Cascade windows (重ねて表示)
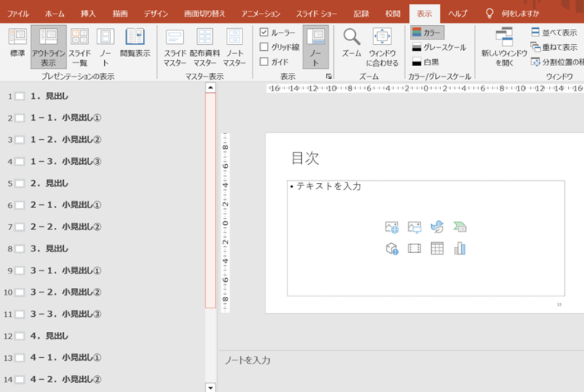 click(554, 47)
